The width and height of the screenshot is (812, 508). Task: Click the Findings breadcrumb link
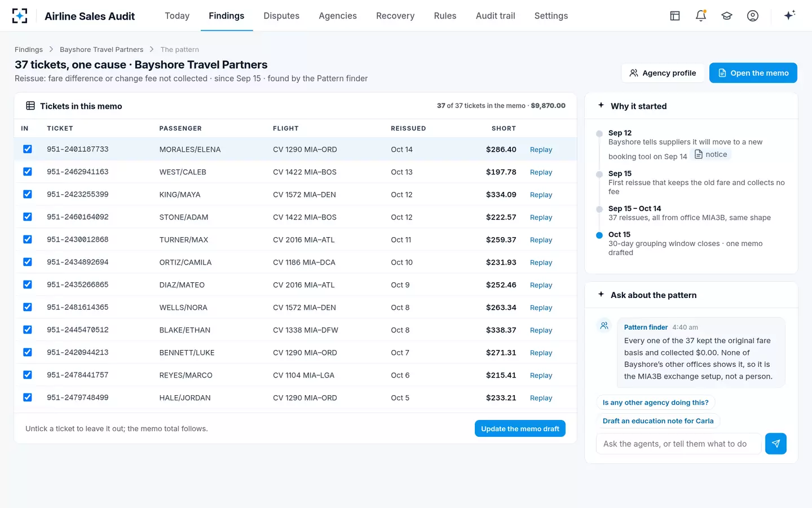coord(29,50)
